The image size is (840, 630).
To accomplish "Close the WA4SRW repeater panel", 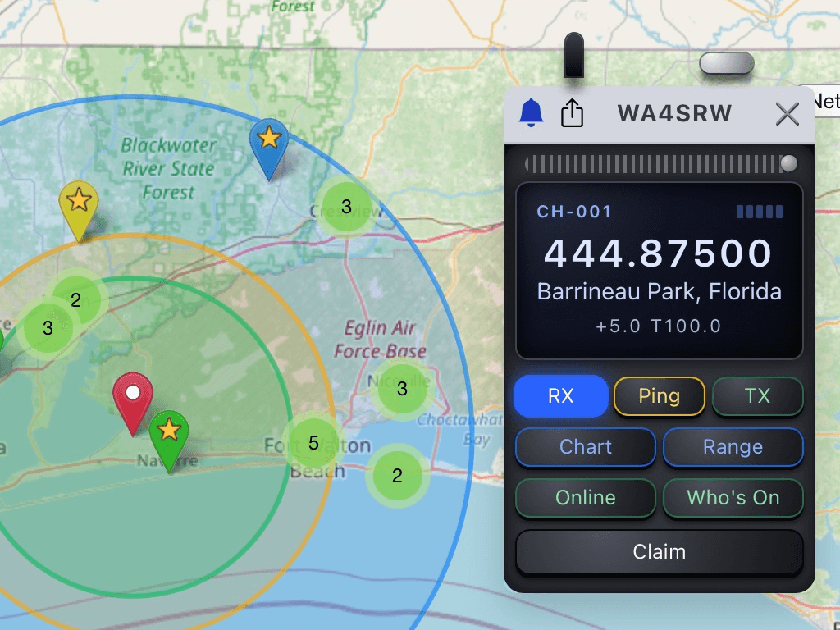I will click(x=787, y=114).
